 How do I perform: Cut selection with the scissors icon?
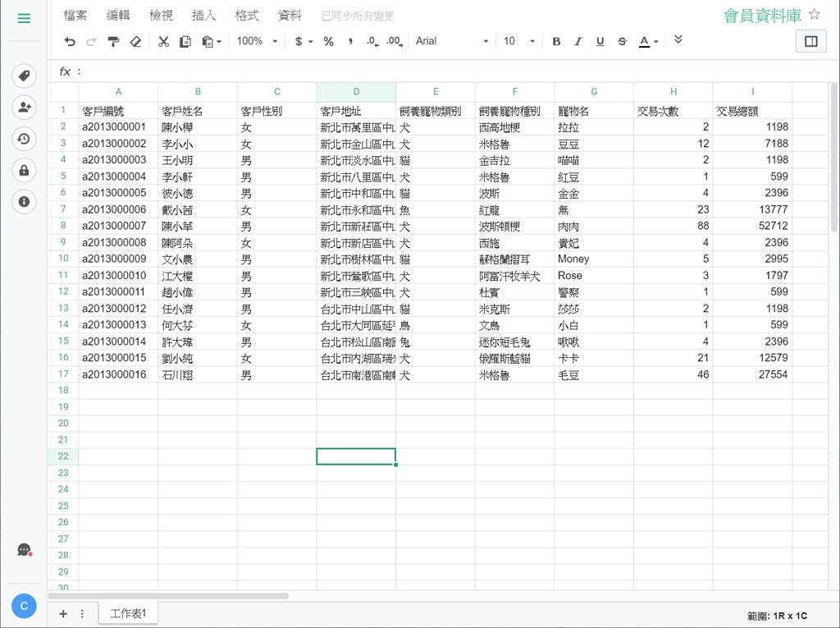[x=163, y=42]
